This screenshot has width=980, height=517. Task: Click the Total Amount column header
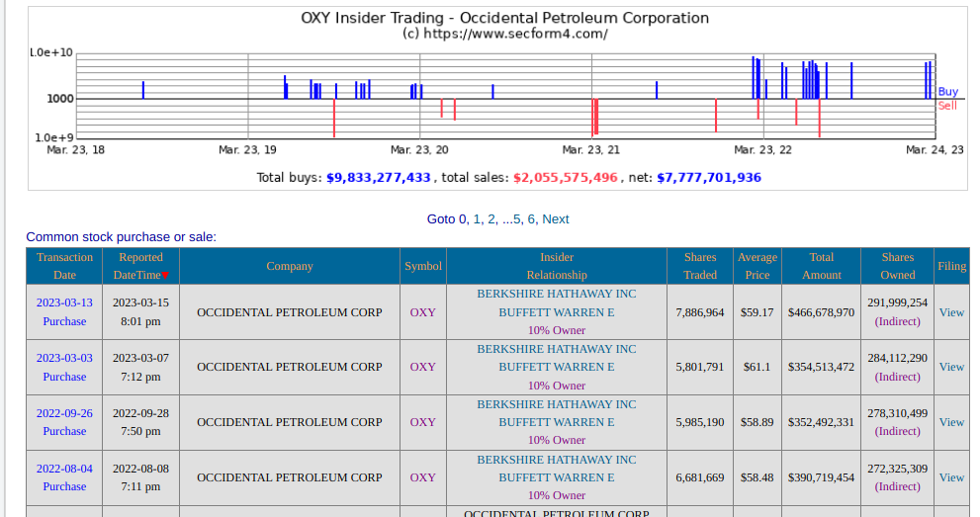point(821,266)
